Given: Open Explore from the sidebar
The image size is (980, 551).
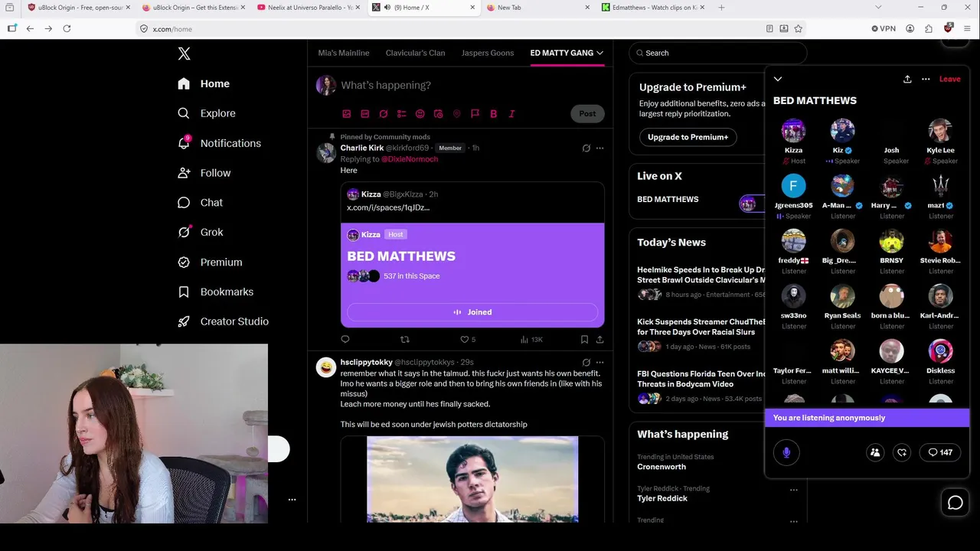Looking at the screenshot, I should 207,113.
